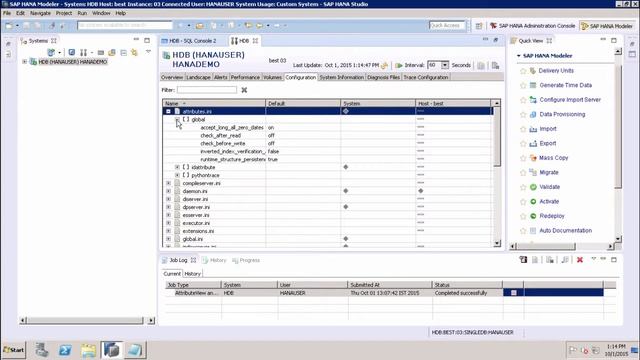Open Generate Time Data link
Image resolution: width=640 pixels, height=360 pixels.
pos(565,85)
